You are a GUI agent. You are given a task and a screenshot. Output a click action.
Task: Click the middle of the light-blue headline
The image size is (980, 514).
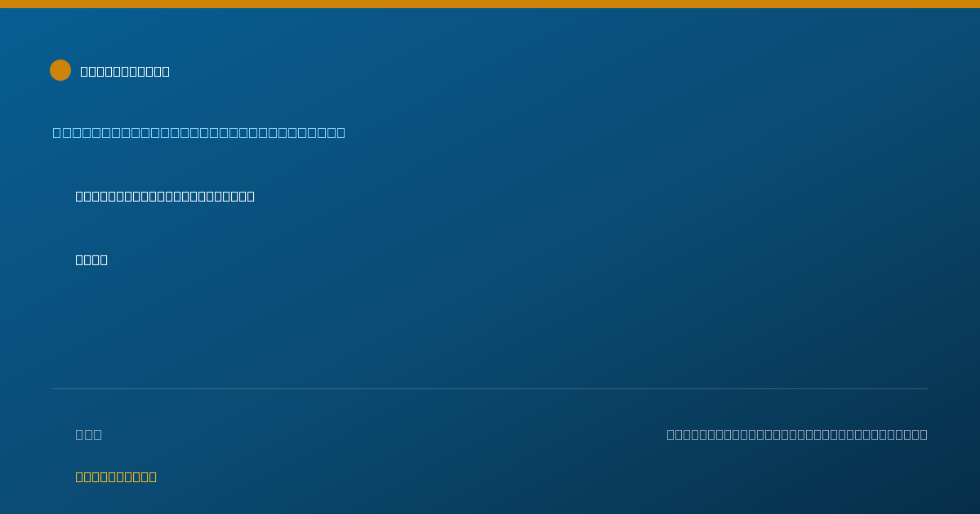pyautogui.click(x=199, y=132)
